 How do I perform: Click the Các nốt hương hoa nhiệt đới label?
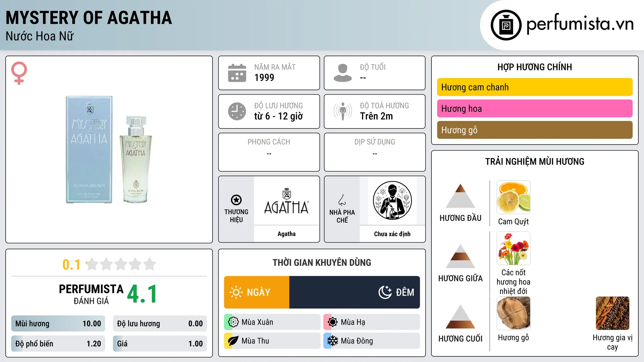(514, 282)
